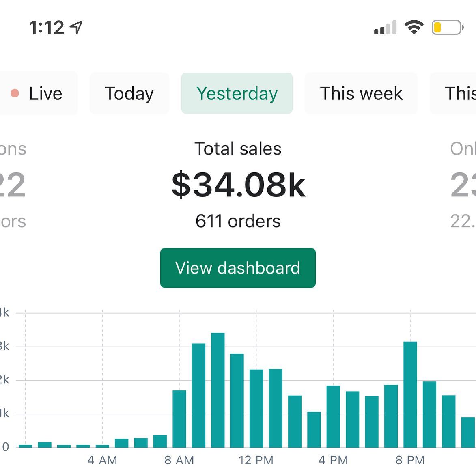Tap the cellular signal bars icon
The height and width of the screenshot is (476, 476).
pyautogui.click(x=385, y=28)
